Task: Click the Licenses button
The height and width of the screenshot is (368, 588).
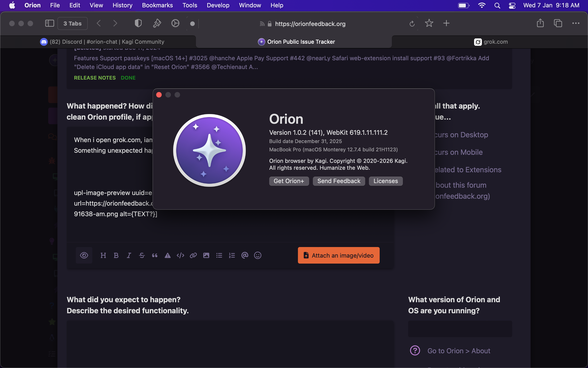Action: click(386, 181)
